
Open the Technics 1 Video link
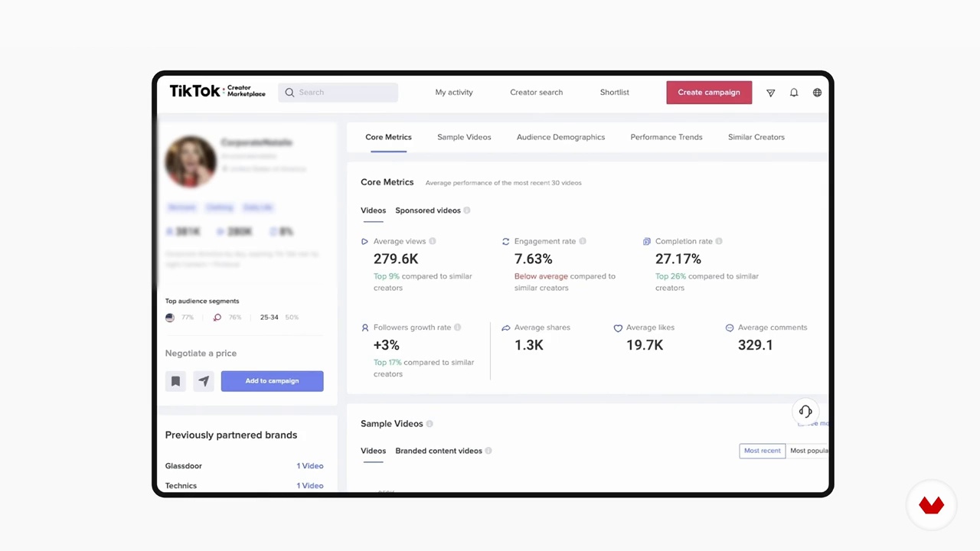click(x=310, y=486)
